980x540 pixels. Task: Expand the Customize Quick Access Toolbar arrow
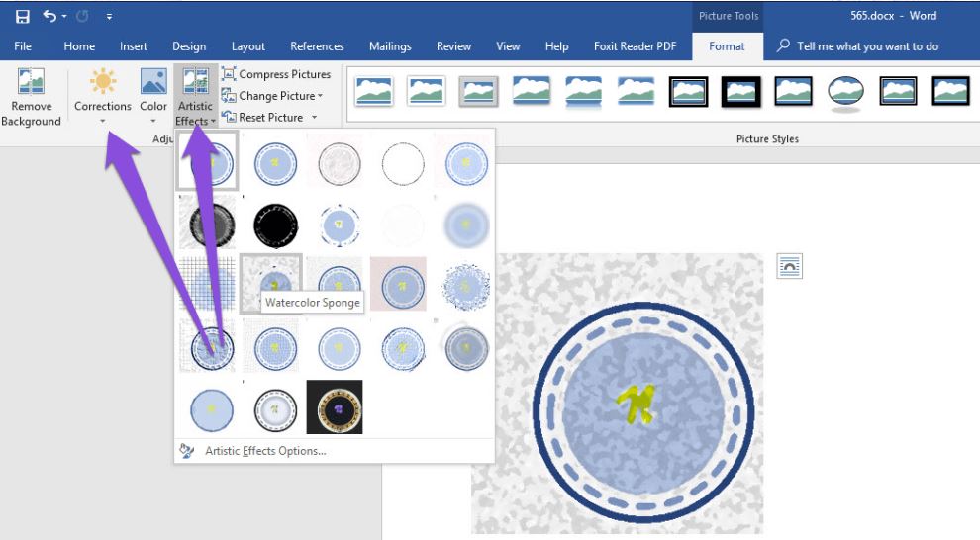tap(109, 17)
